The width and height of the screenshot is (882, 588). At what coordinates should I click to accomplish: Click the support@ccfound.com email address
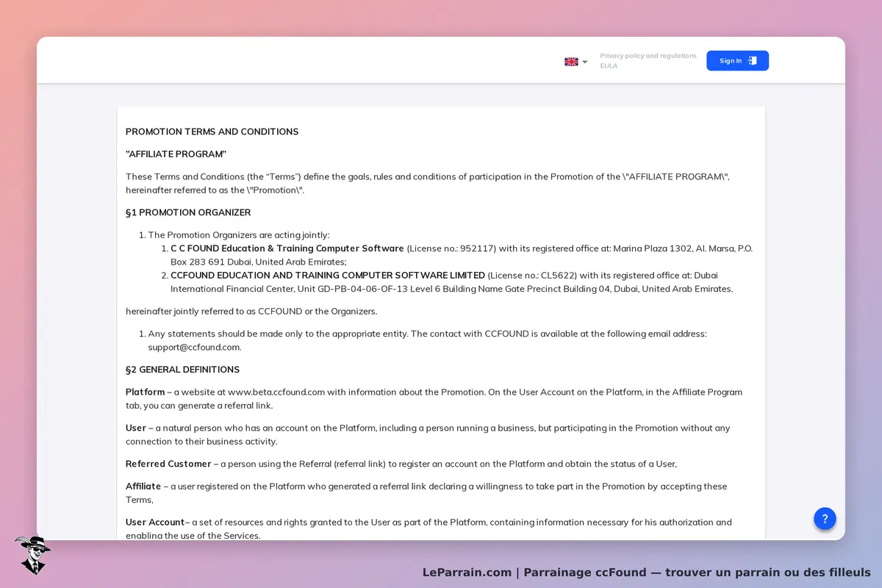195,347
